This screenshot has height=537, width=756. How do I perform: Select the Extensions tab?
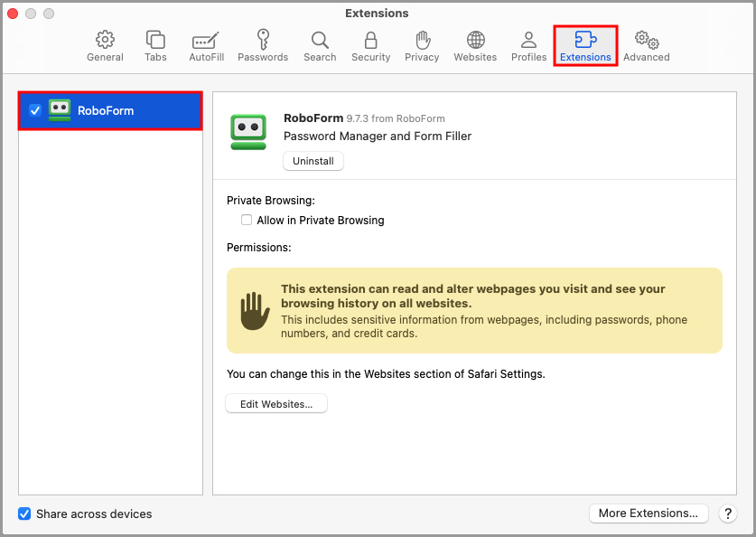click(585, 46)
